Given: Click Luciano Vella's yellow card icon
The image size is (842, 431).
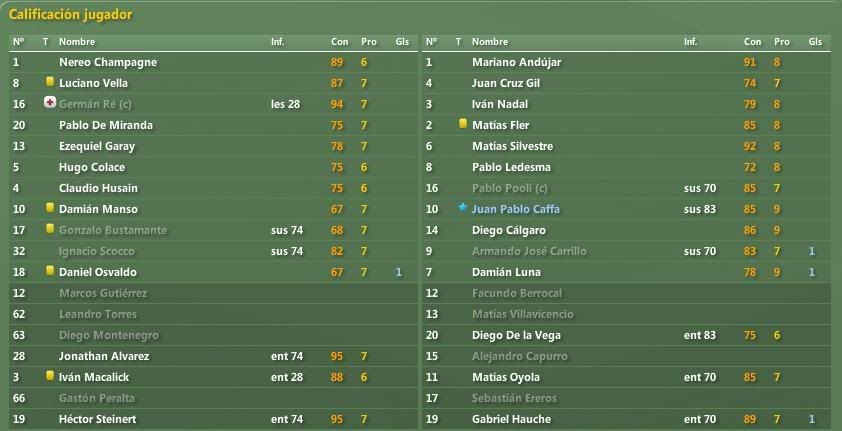Looking at the screenshot, I should point(50,82).
